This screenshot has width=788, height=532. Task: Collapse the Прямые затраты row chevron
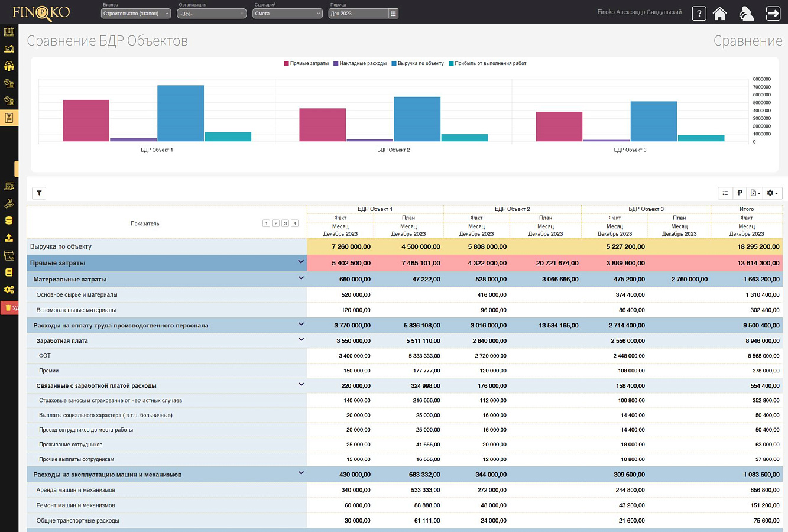coord(301,262)
